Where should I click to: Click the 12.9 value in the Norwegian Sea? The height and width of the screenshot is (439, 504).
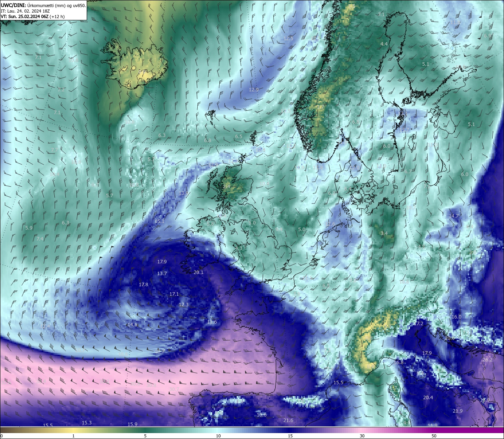pyautogui.click(x=254, y=89)
